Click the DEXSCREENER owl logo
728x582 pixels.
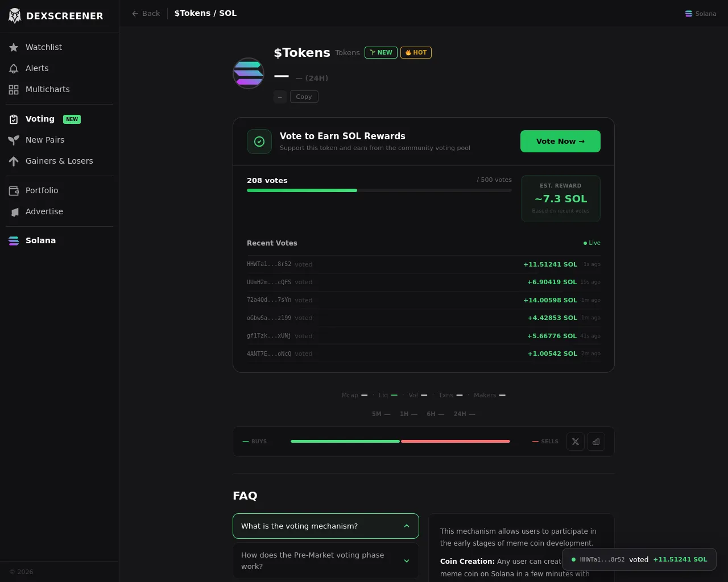point(15,16)
